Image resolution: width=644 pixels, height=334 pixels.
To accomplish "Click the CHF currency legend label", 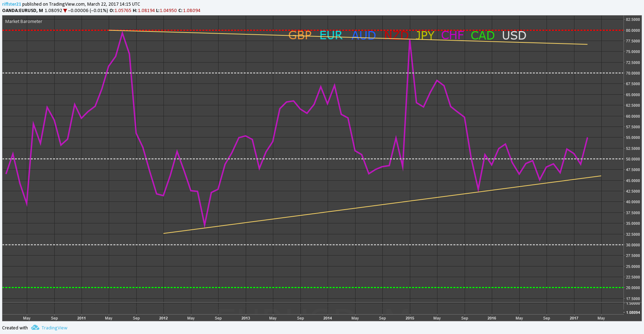I will [x=453, y=35].
